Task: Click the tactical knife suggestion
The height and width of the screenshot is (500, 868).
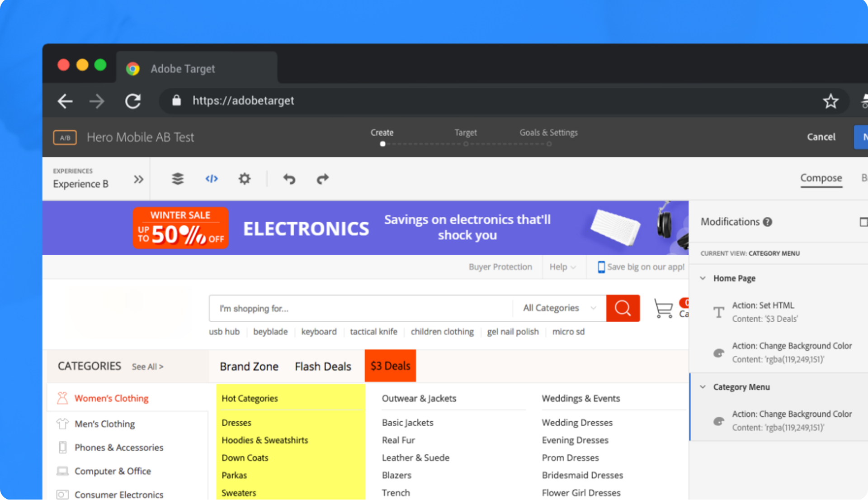Action: 373,332
